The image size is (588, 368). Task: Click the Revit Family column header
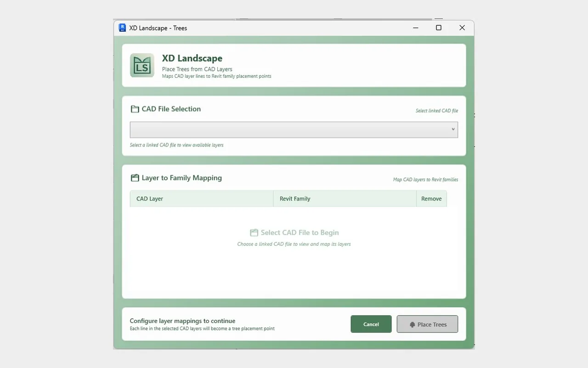(x=345, y=199)
